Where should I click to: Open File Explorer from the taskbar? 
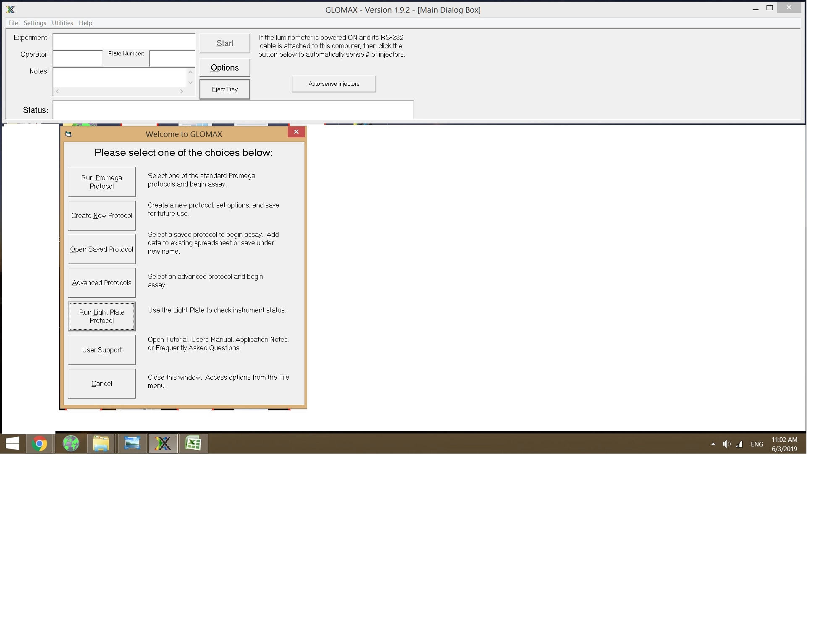pyautogui.click(x=101, y=444)
